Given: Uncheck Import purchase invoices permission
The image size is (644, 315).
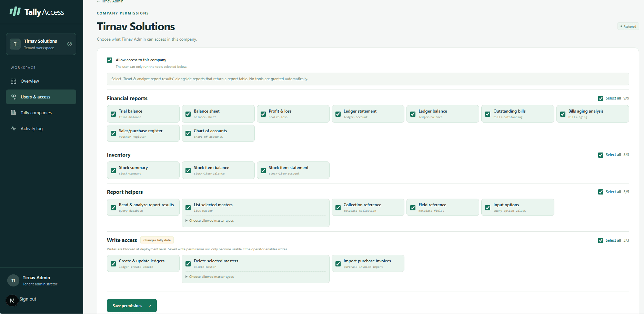Looking at the screenshot, I should [x=338, y=264].
